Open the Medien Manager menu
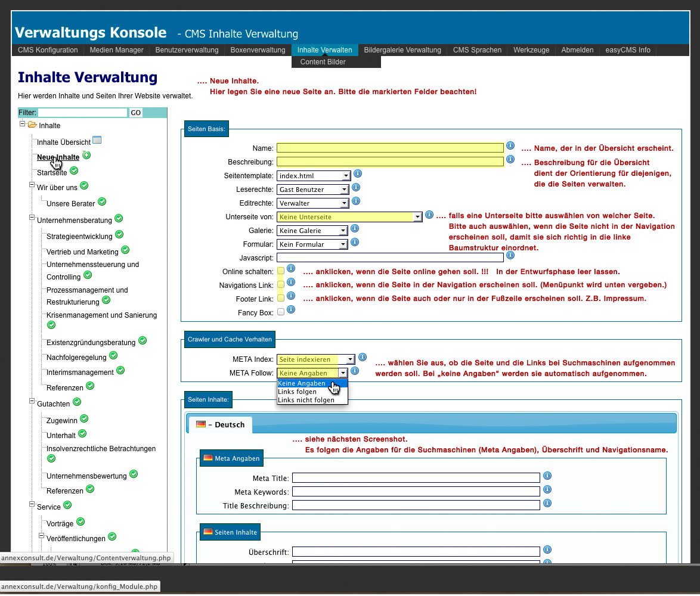The image size is (700, 596). pos(116,50)
